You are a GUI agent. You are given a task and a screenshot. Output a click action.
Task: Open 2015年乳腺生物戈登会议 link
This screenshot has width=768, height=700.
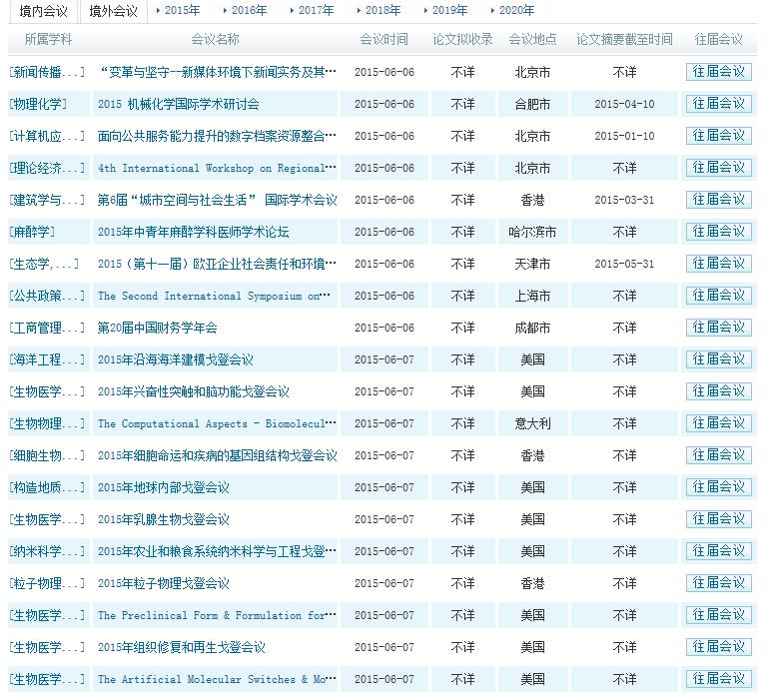(163, 519)
